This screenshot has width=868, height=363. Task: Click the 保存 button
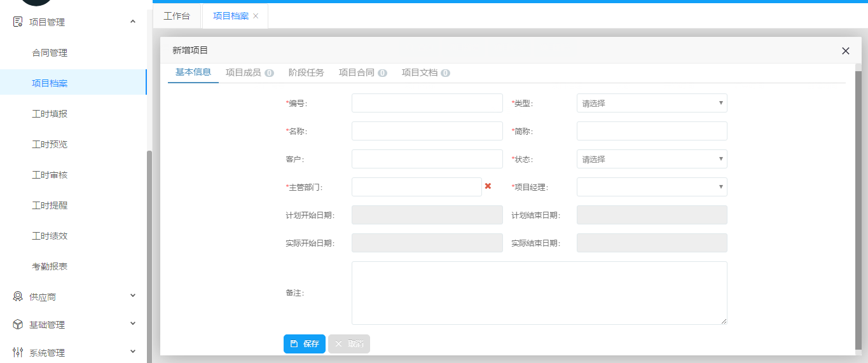(x=305, y=344)
